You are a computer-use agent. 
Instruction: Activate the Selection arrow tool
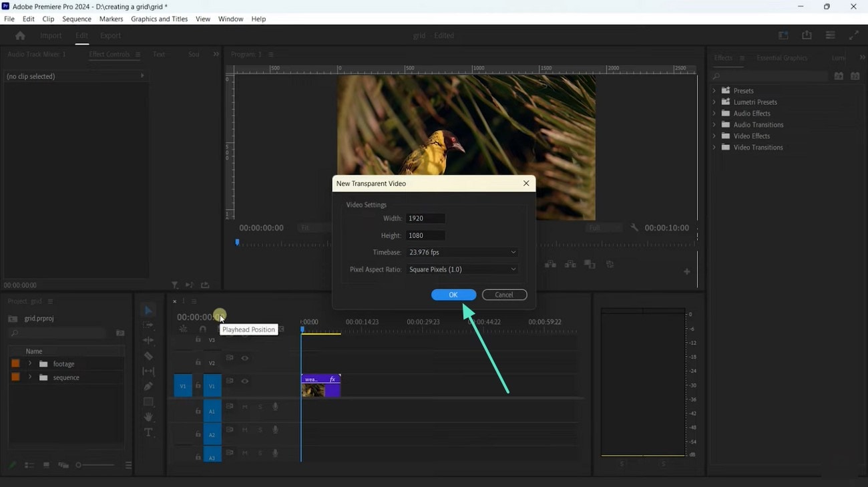(148, 311)
